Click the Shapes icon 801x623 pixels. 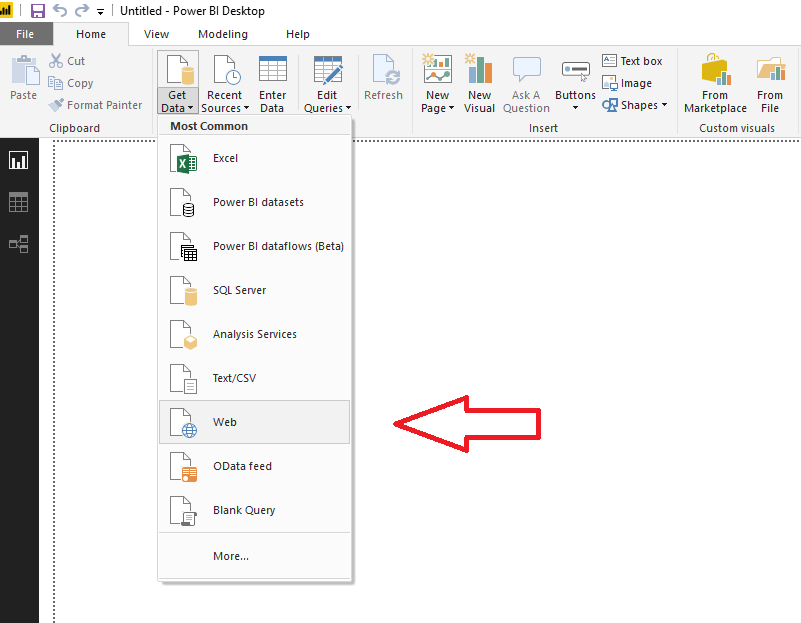(x=609, y=105)
